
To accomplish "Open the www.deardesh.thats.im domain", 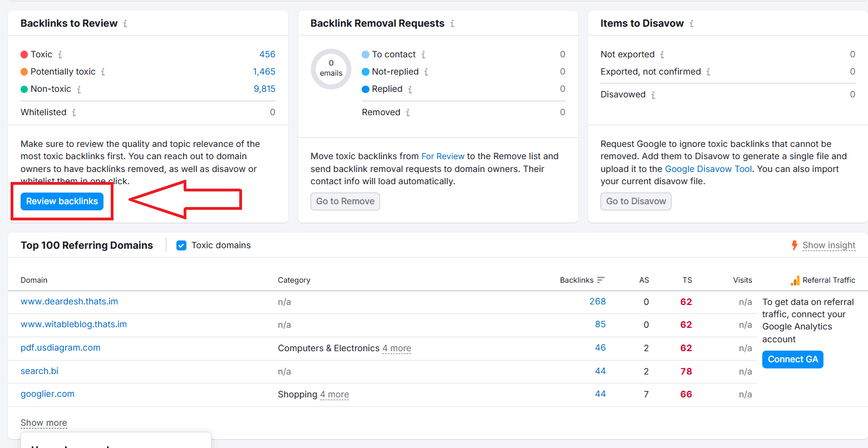I will 69,301.
